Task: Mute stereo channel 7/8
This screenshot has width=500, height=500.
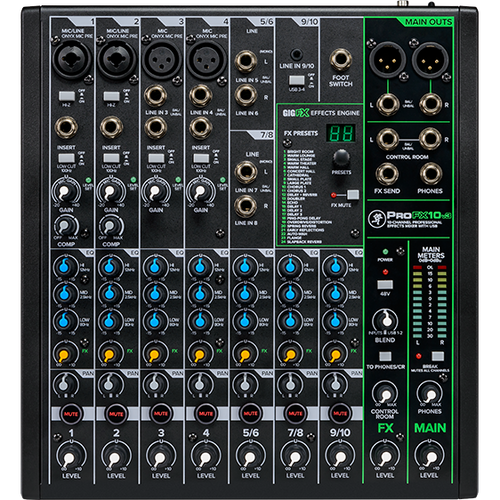Action: point(295,414)
